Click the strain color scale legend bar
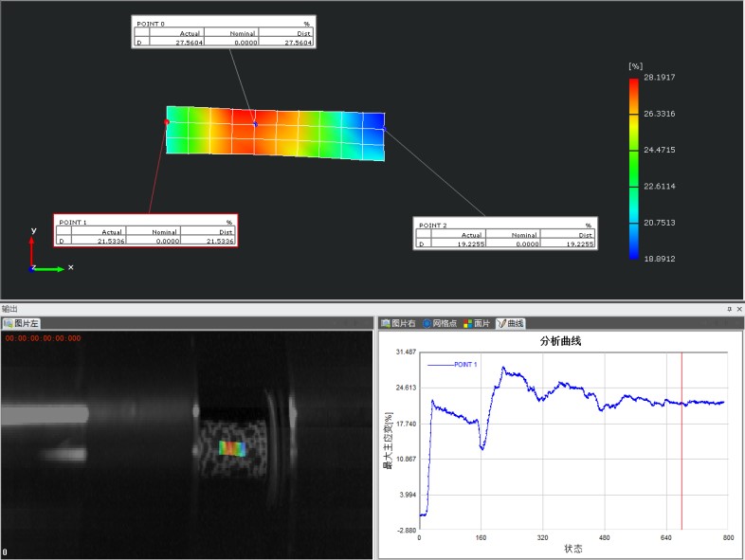The width and height of the screenshot is (745, 560). (633, 167)
